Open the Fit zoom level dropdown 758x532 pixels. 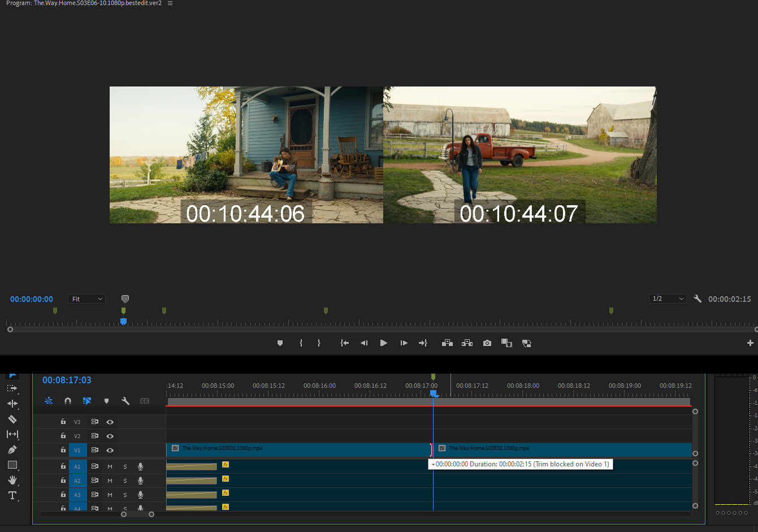click(87, 299)
